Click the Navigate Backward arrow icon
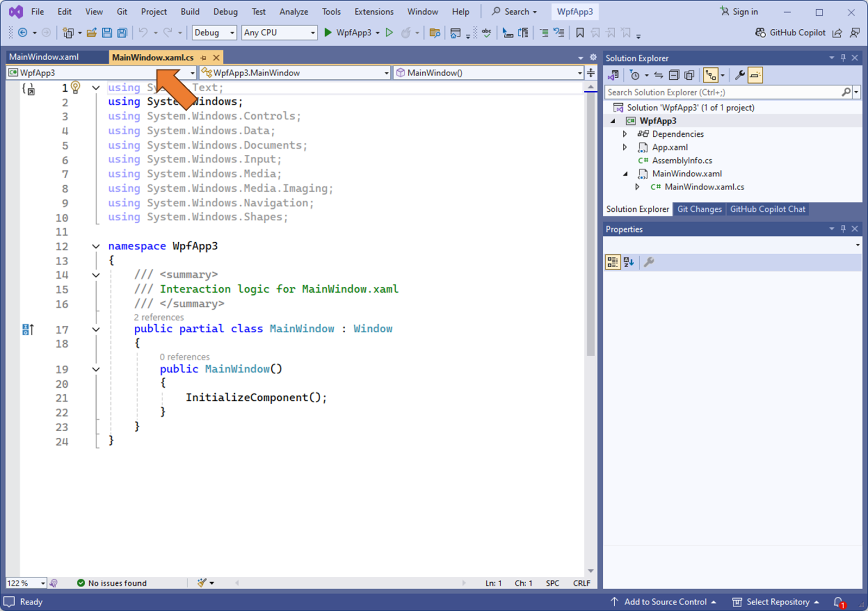This screenshot has height=611, width=868. (x=23, y=33)
